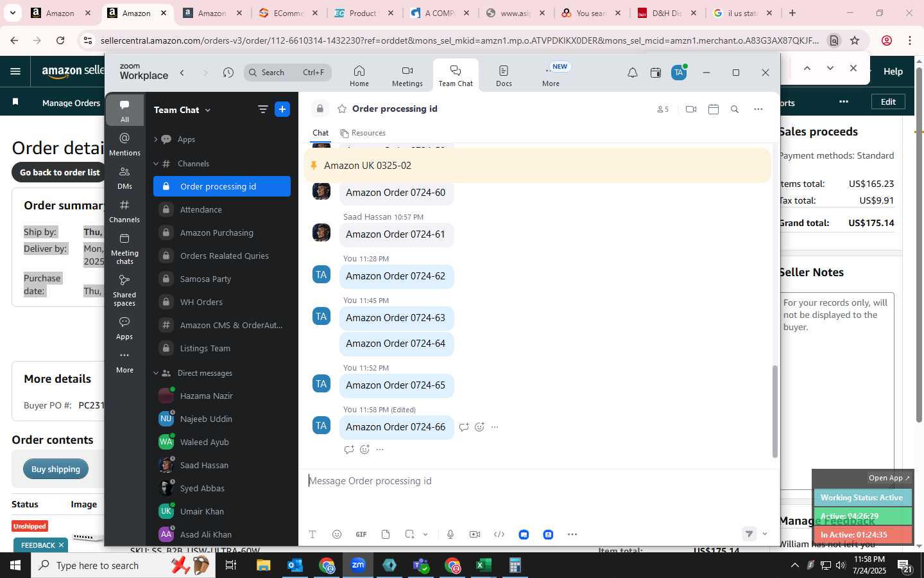Open Mentions in sidebar

124,144
